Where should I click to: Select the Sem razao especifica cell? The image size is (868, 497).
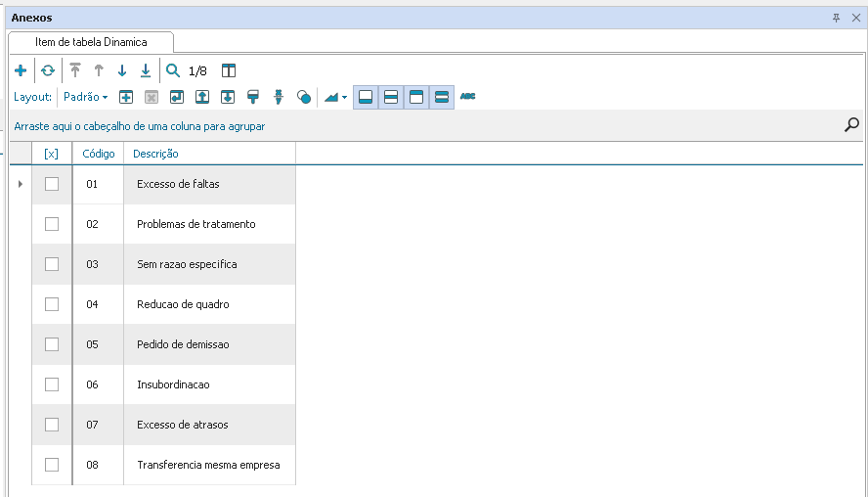210,264
